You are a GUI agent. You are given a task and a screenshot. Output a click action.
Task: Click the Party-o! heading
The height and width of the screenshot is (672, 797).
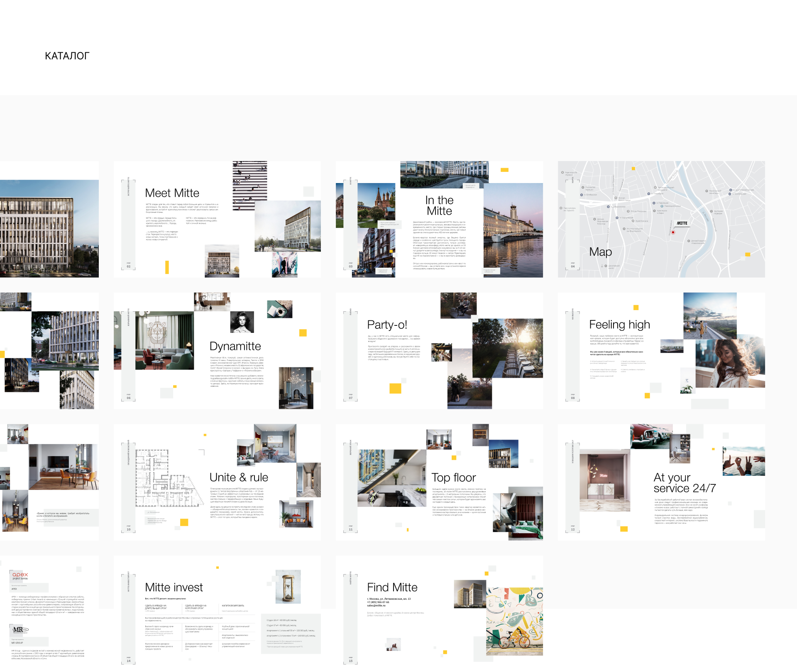click(387, 325)
